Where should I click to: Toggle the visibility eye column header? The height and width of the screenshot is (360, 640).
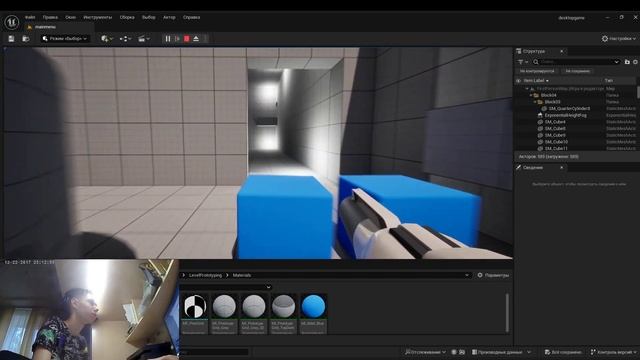tap(518, 81)
